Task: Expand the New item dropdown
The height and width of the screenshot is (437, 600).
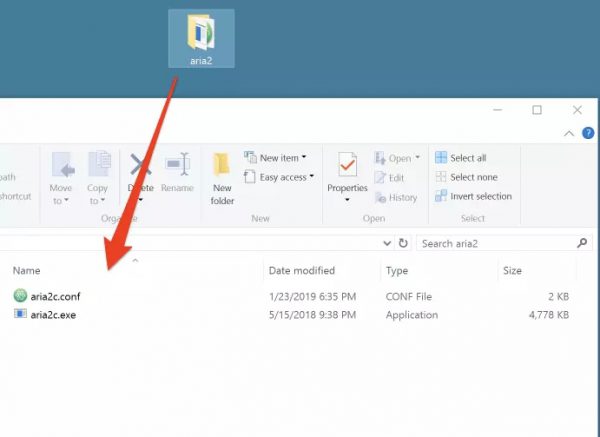Action: tap(304, 157)
